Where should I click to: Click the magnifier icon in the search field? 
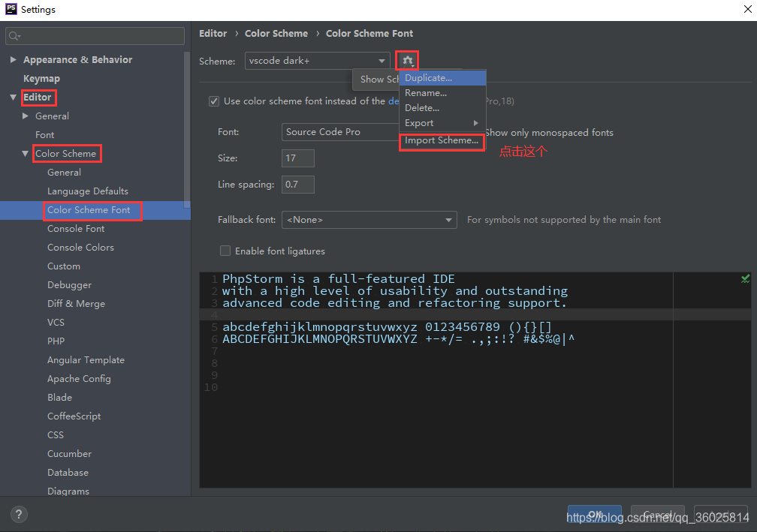[x=14, y=35]
